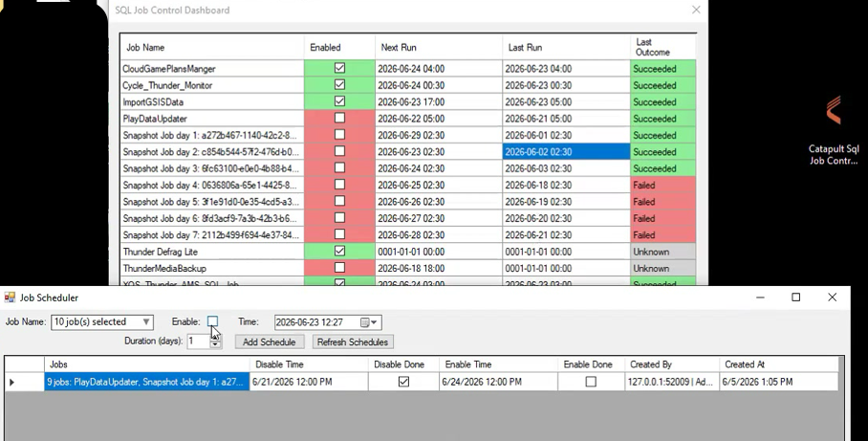Toggle the Enable Done checkbox in schedule row
868x441 pixels.
point(591,382)
